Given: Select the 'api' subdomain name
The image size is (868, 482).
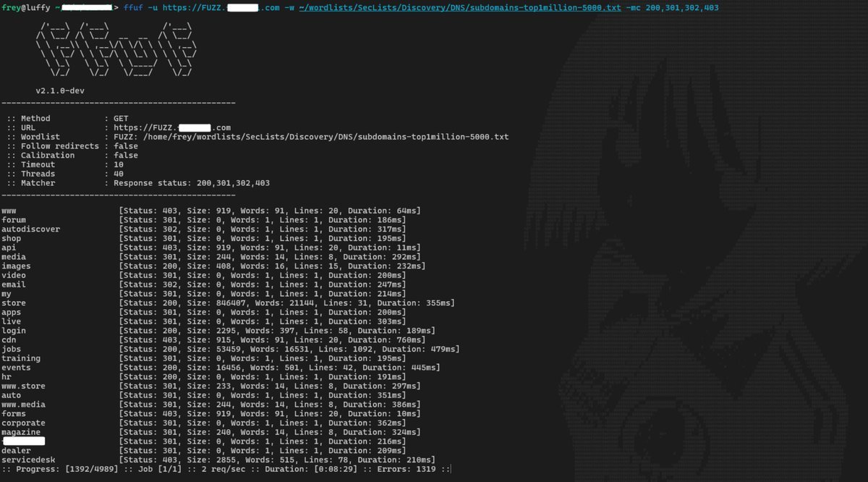Looking at the screenshot, I should tap(9, 248).
